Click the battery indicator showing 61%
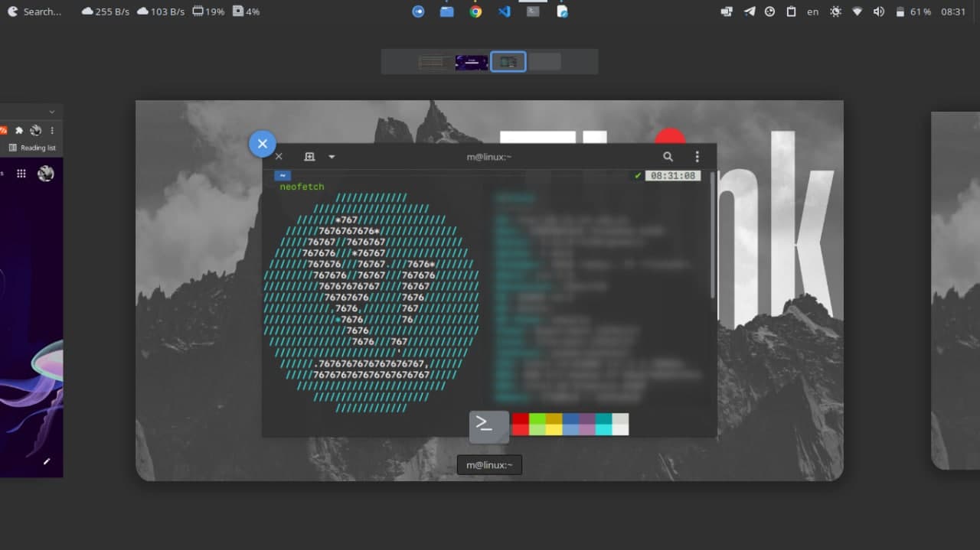Screen dimensions: 980x550 [911, 11]
